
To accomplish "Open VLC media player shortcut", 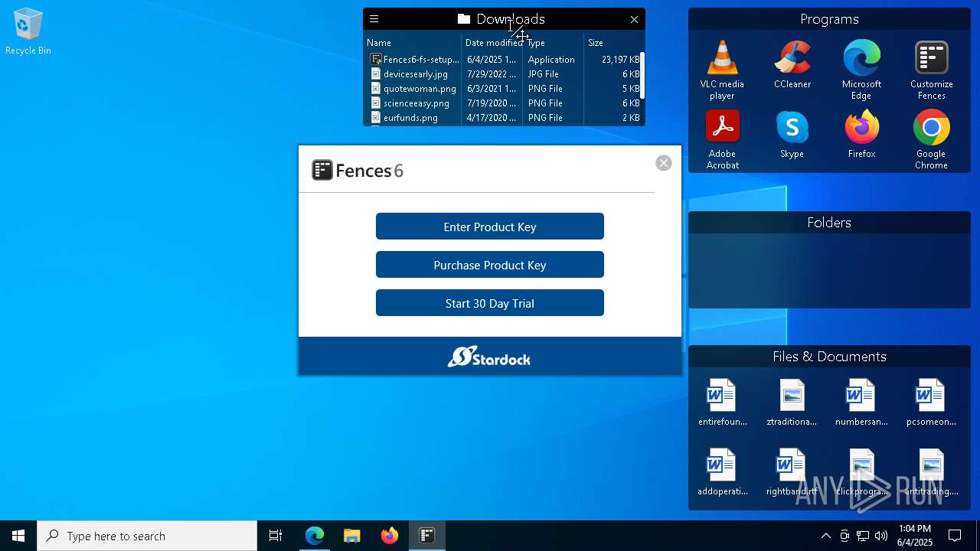I will pyautogui.click(x=722, y=70).
